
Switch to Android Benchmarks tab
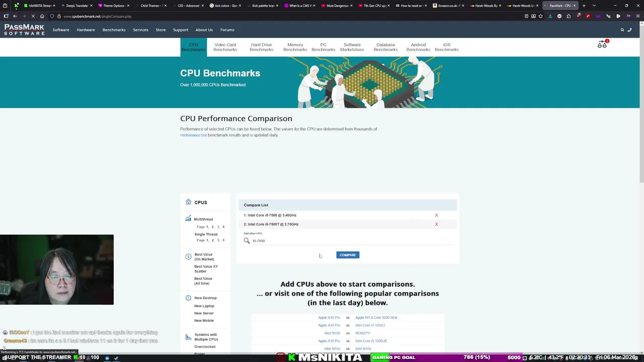[418, 47]
